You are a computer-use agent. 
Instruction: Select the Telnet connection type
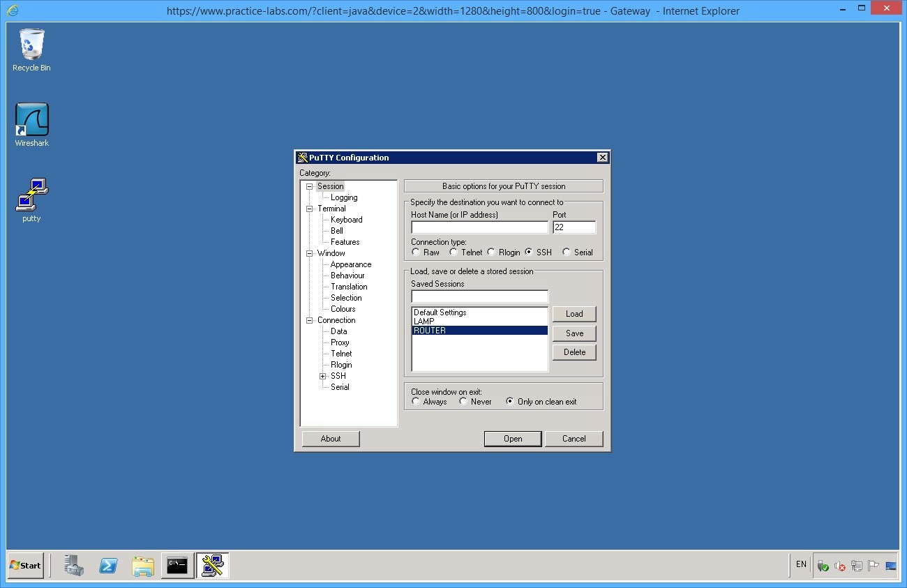pyautogui.click(x=455, y=252)
